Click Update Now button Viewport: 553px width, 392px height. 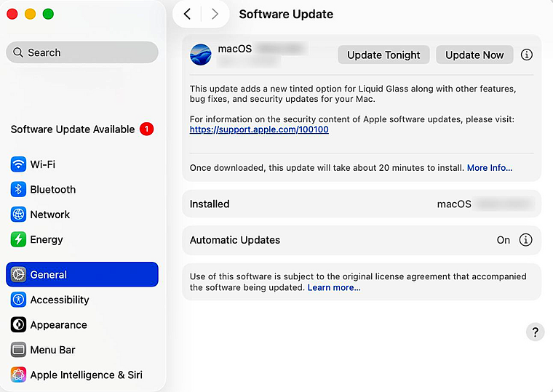coord(474,55)
